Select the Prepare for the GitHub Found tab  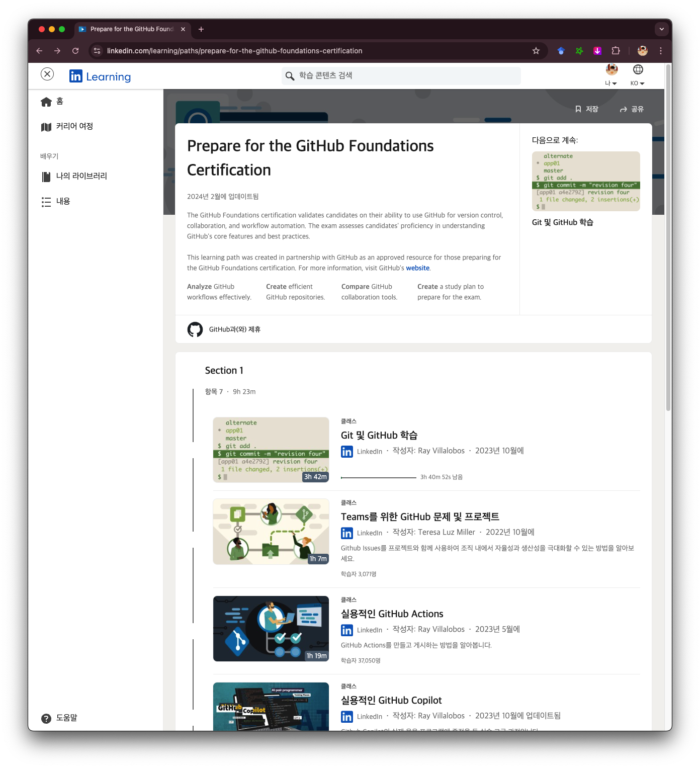[133, 29]
